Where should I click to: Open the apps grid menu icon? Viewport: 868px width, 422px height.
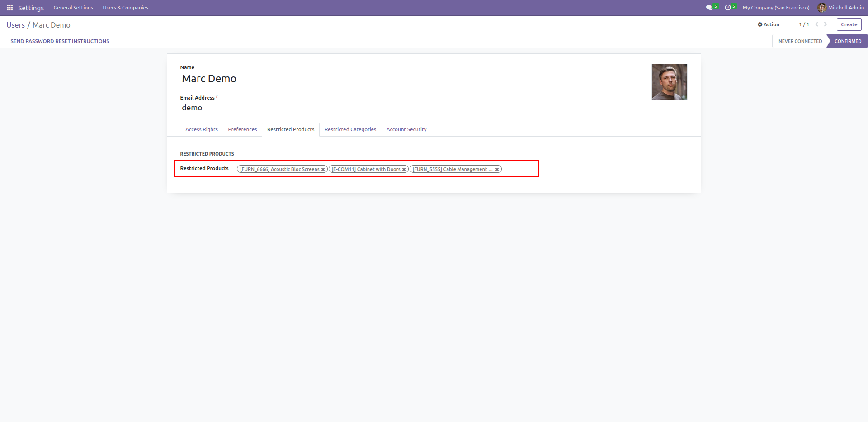coord(9,8)
